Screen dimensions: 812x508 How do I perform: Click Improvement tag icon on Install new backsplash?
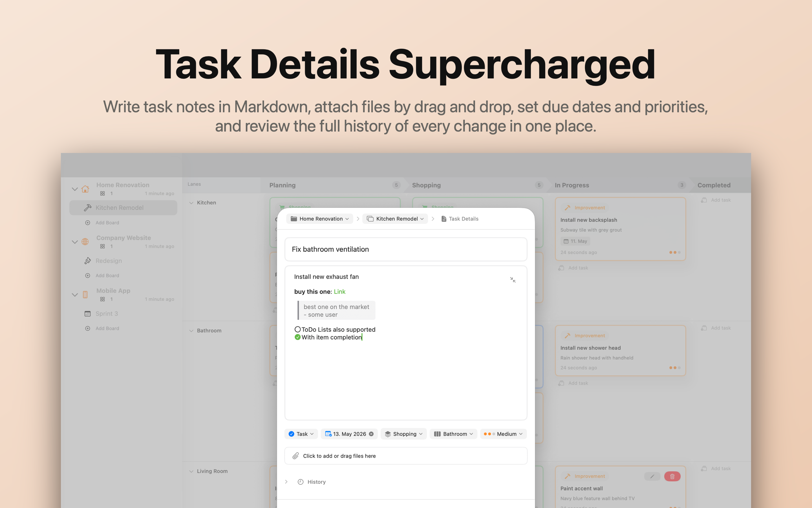tap(567, 208)
